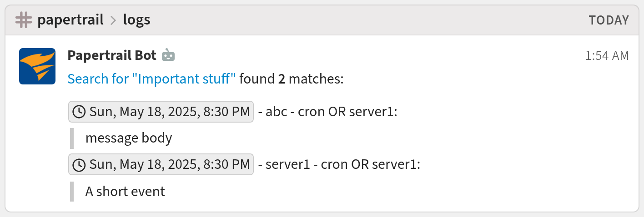
Task: Click the bold match count 2
Action: point(282,79)
